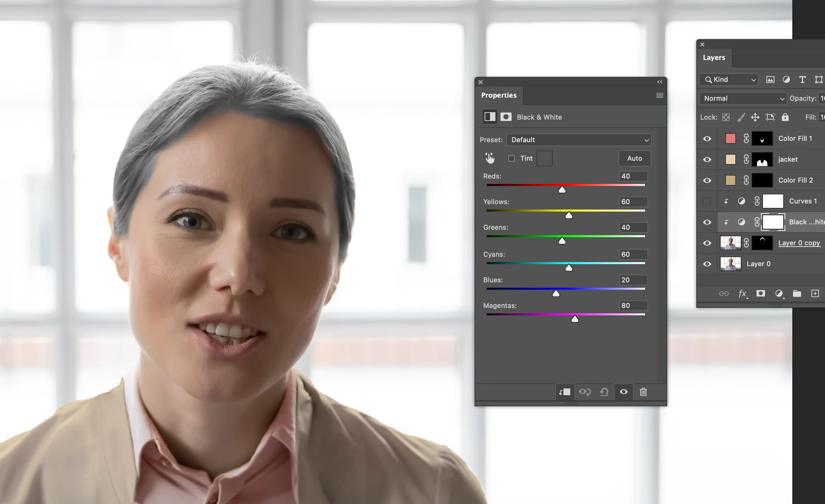The image size is (825, 504).
Task: Click the Reds value field
Action: (x=633, y=176)
